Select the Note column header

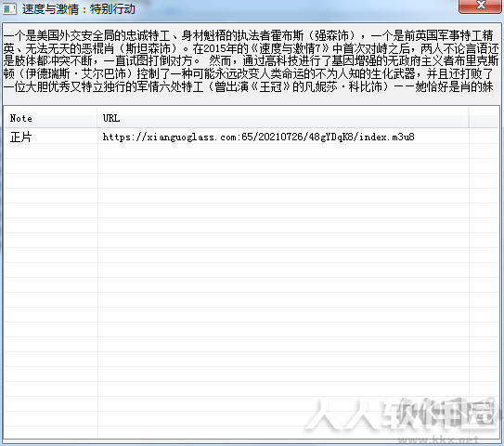[x=51, y=118]
